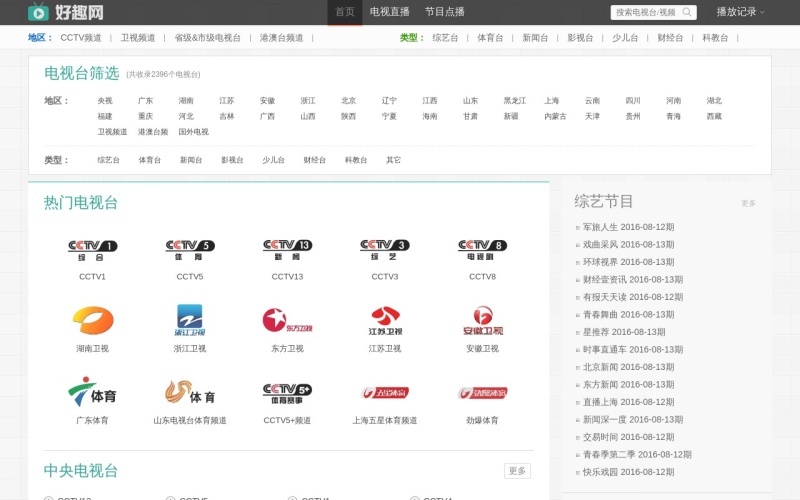The height and width of the screenshot is (500, 800).
Task: Open 戏曲采风 2016-08-13期
Action: 629,244
